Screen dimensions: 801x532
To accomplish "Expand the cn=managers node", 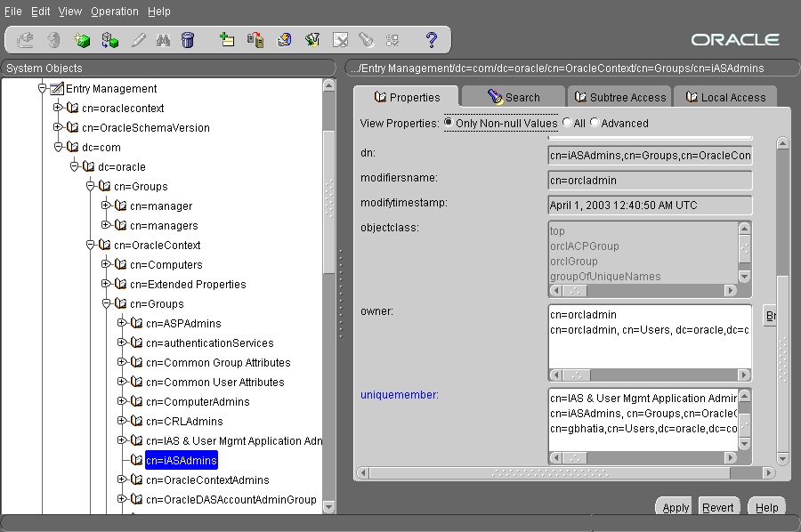I will 106,225.
